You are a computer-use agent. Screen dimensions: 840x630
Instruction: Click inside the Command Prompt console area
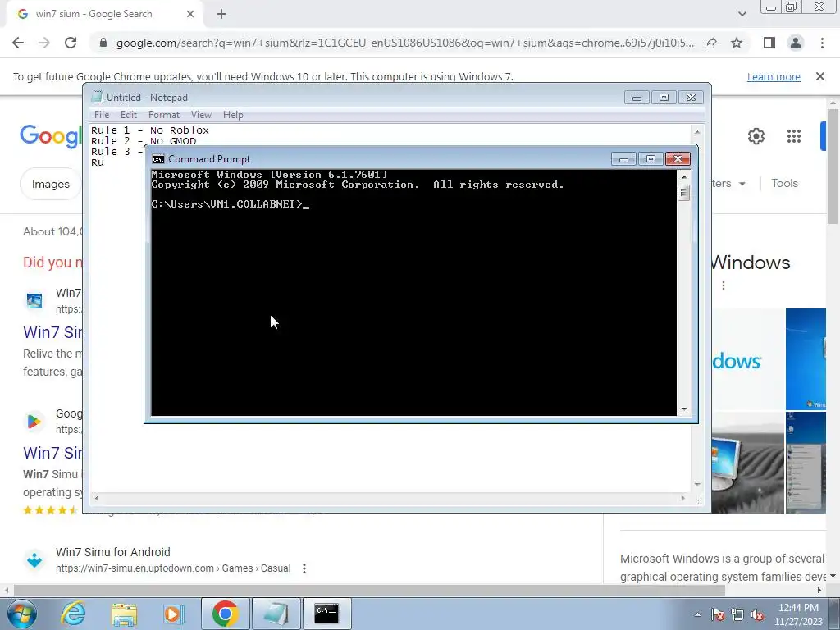pos(413,293)
